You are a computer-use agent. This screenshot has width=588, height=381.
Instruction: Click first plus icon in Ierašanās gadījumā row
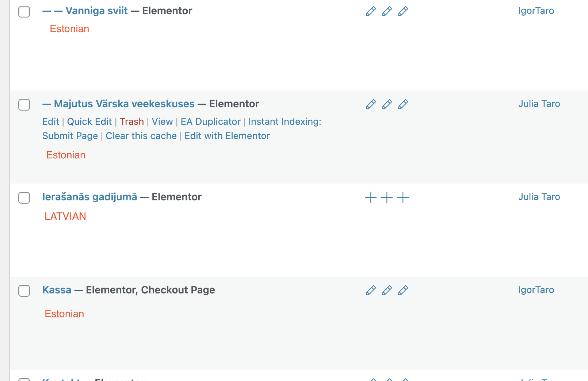point(371,197)
